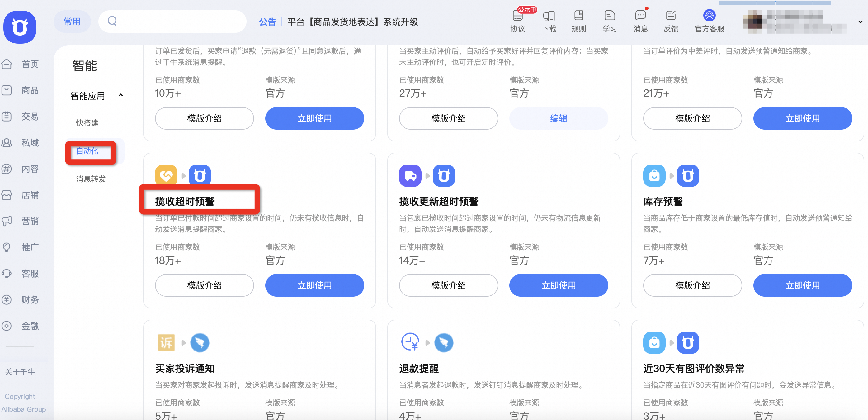Click 立即使用 on the 揽收更新超时预警 card
The height and width of the screenshot is (420, 868).
[x=558, y=285]
